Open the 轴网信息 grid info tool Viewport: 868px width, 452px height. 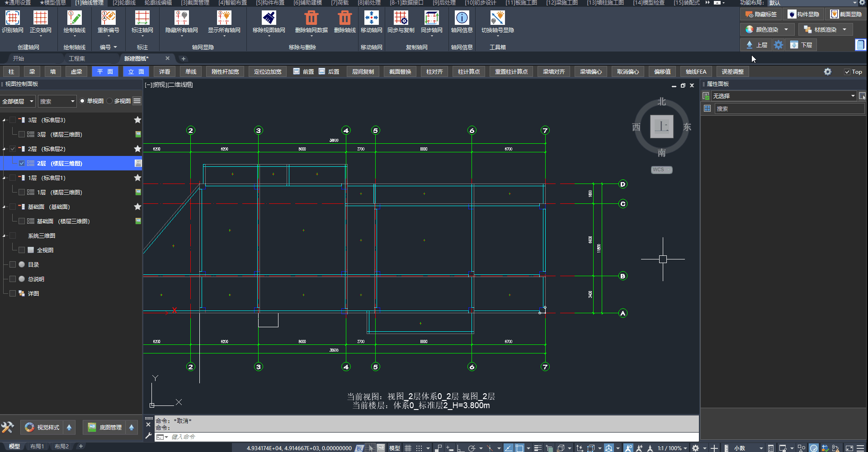[x=462, y=18]
